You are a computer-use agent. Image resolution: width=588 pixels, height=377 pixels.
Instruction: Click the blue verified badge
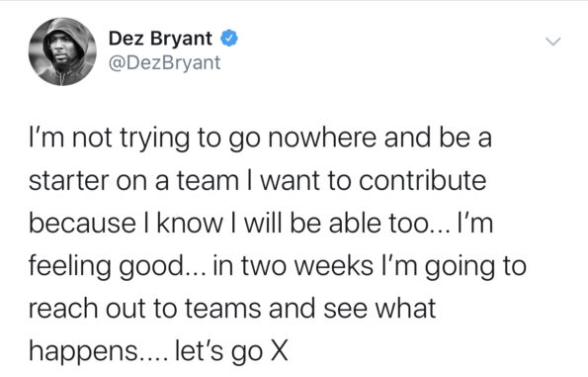[x=228, y=39]
